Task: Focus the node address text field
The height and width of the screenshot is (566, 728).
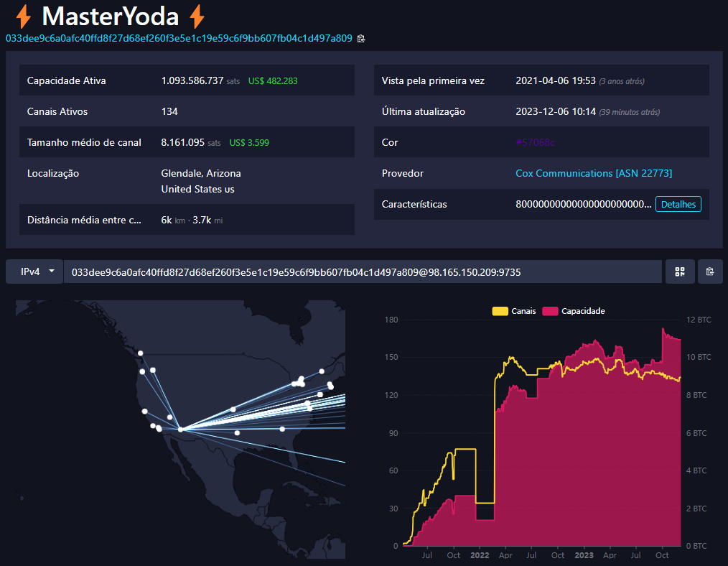Action: [x=363, y=272]
